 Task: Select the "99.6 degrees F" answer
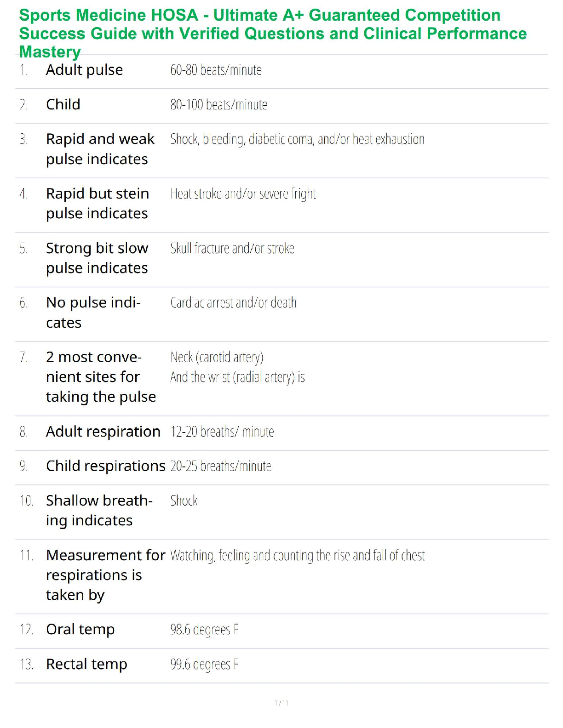click(204, 665)
